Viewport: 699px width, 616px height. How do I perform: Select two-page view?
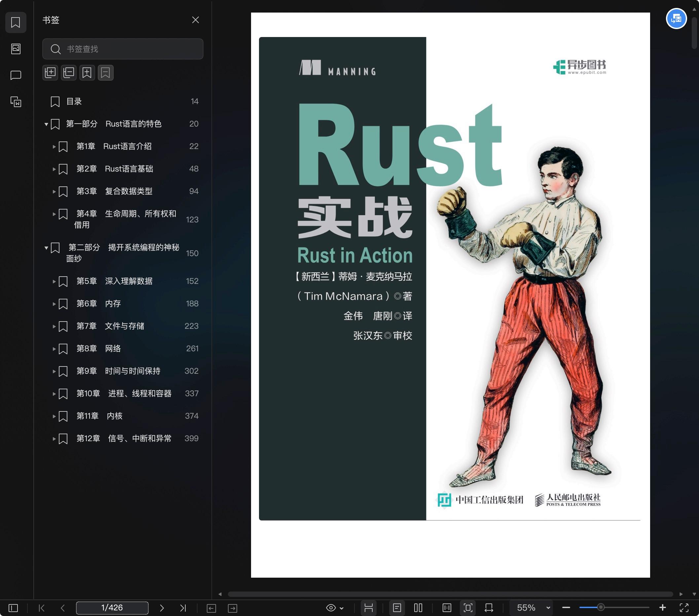[418, 608]
